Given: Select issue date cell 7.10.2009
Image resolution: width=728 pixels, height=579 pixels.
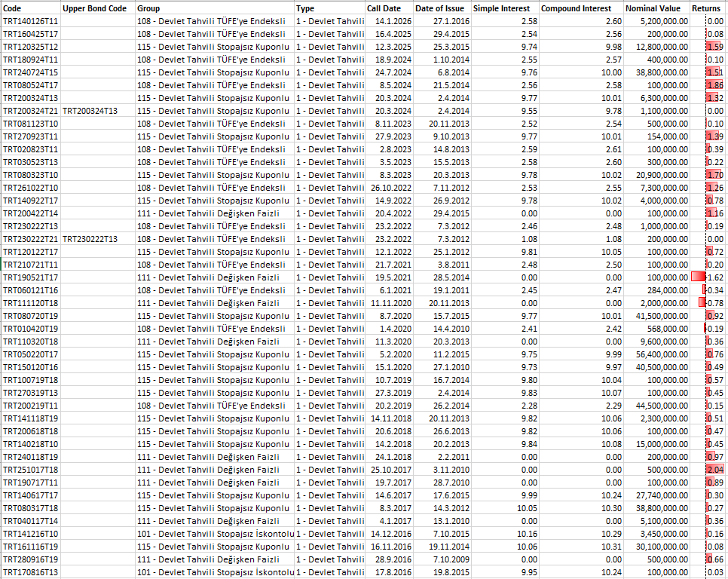Looking at the screenshot, I should point(442,559).
